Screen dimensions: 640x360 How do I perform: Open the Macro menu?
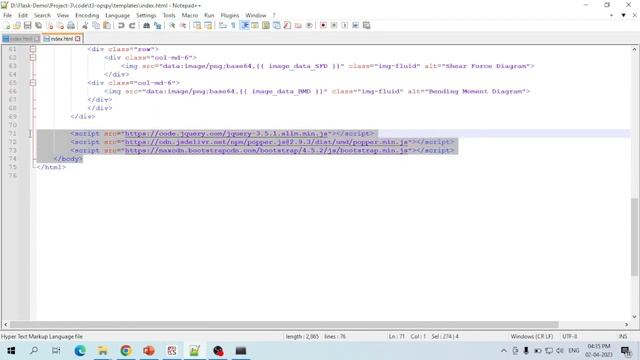click(x=190, y=15)
